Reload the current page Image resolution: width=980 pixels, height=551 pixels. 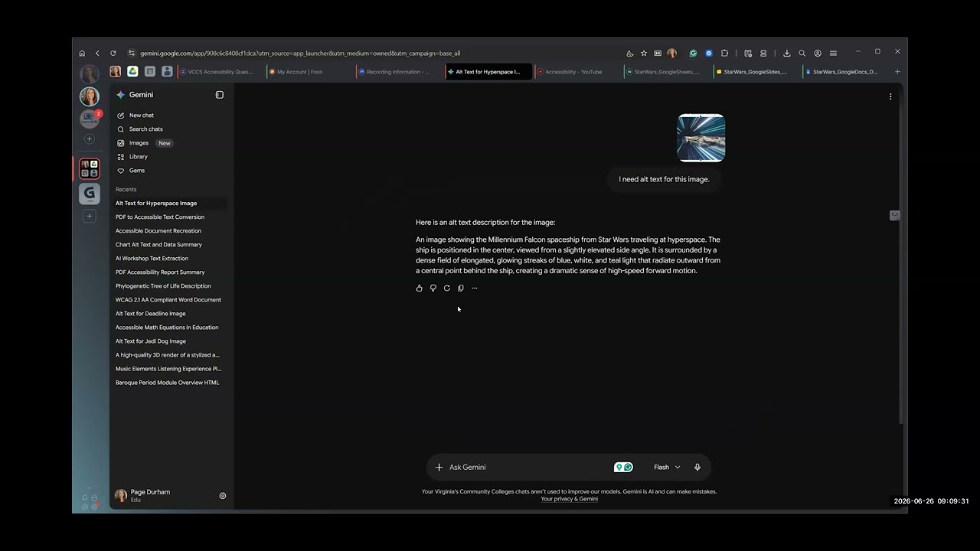(x=113, y=54)
